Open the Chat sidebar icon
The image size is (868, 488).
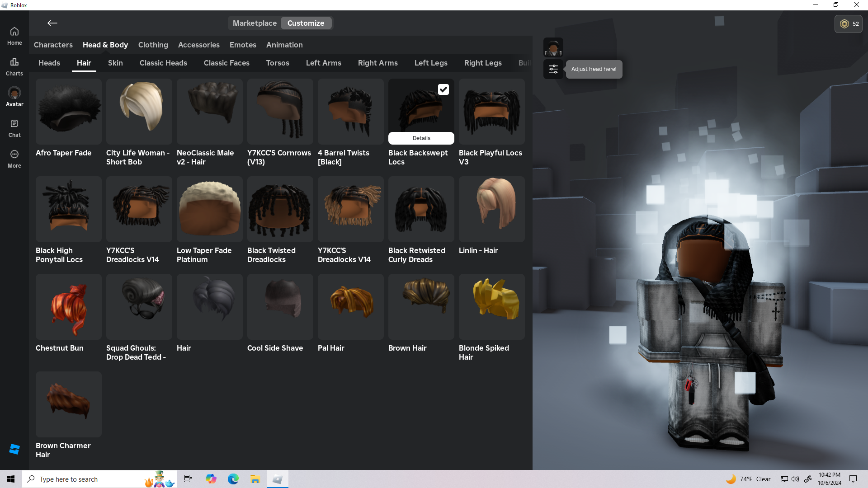point(14,128)
